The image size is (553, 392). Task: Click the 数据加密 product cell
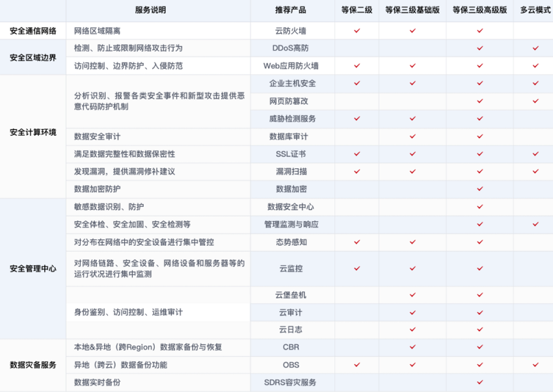291,189
